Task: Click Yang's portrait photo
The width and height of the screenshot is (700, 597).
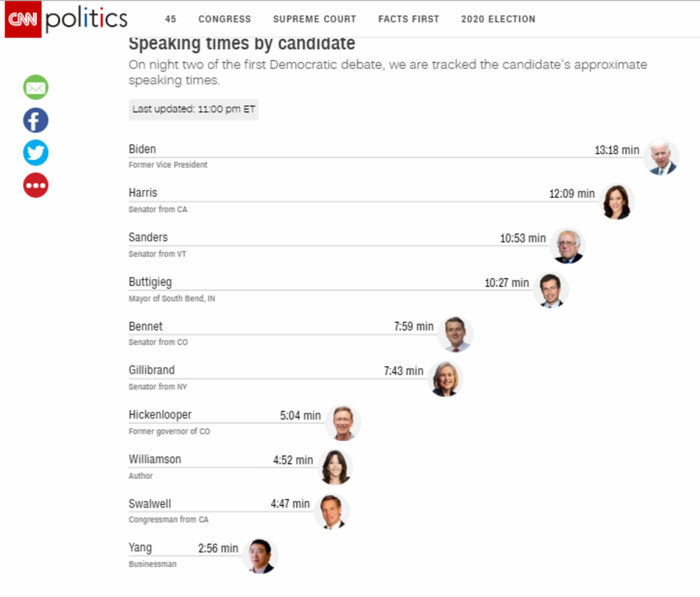Action: click(260, 556)
